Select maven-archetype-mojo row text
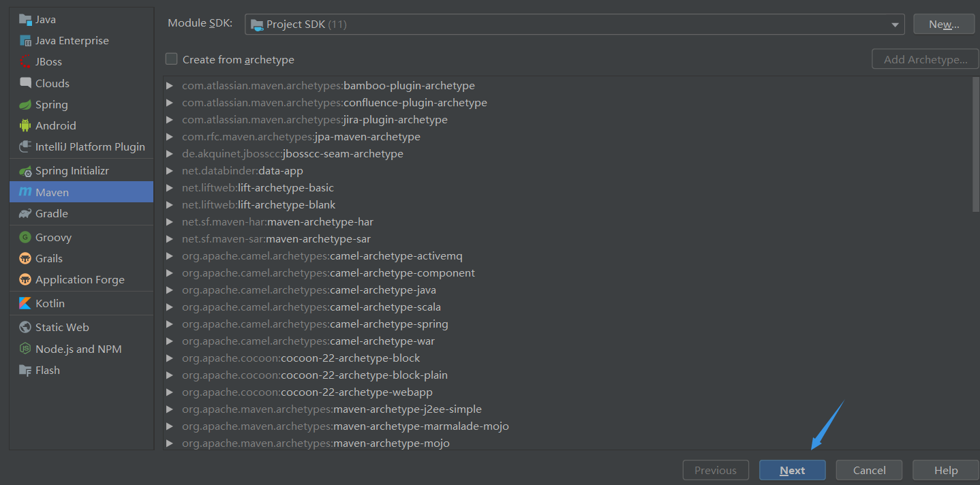 pyautogui.click(x=316, y=443)
